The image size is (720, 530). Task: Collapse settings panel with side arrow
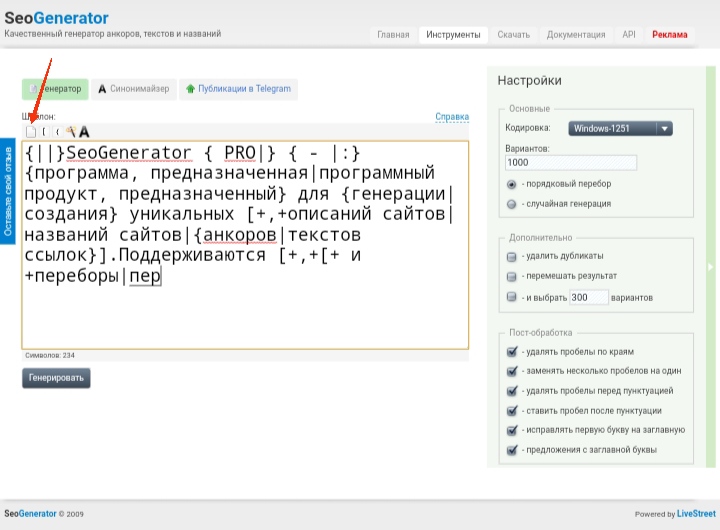711,266
